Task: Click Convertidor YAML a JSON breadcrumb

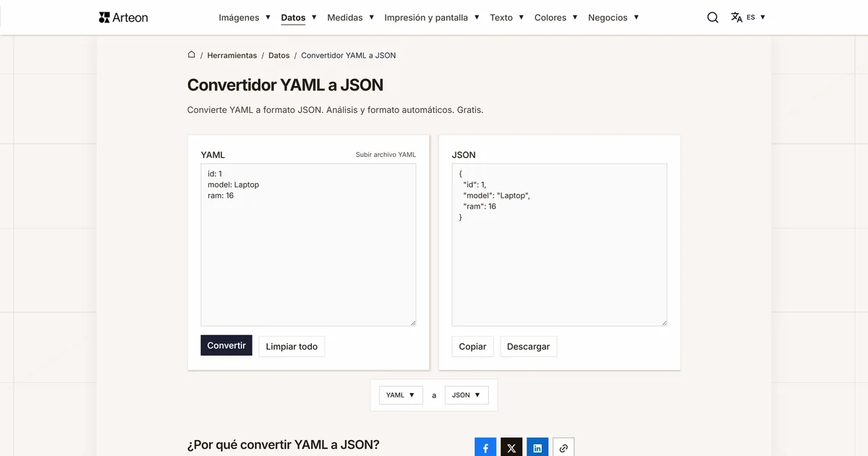Action: click(x=349, y=55)
